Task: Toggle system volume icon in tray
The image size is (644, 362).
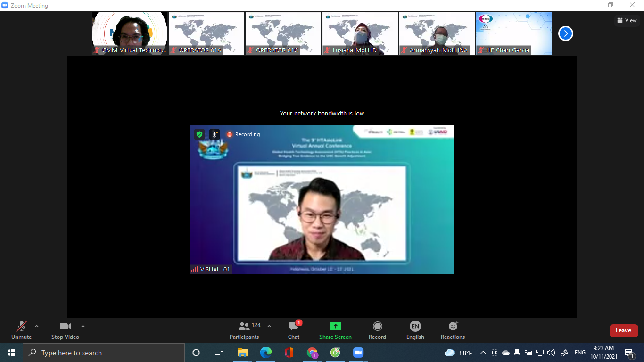Action: point(551,353)
